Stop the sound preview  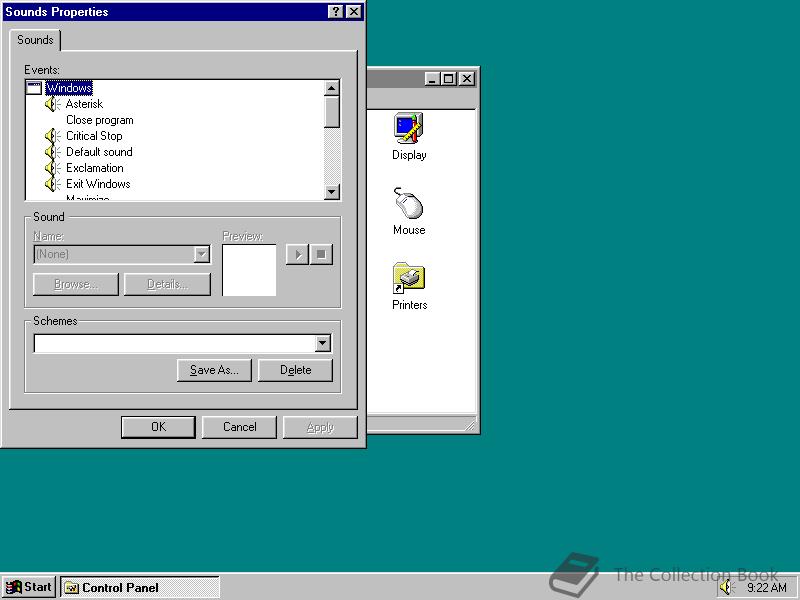click(321, 254)
